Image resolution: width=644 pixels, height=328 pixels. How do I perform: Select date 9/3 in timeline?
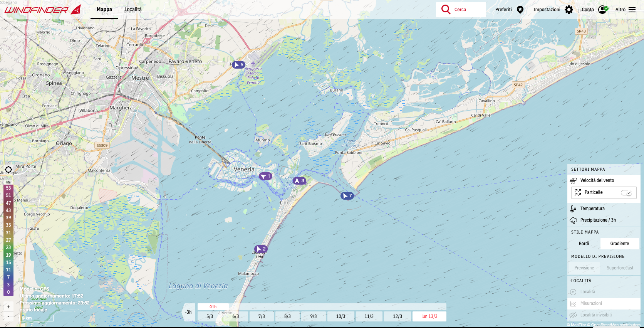tap(314, 316)
